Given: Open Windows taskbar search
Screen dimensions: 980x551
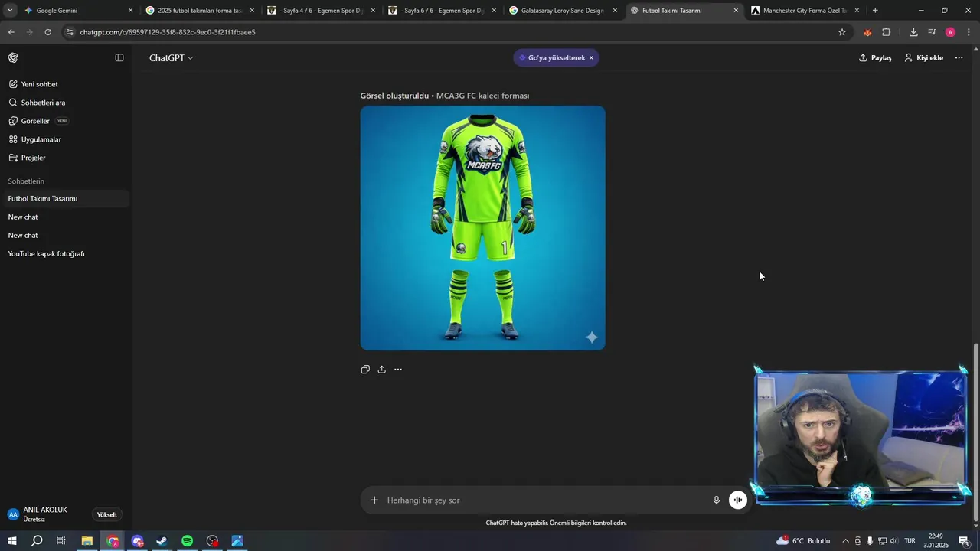Looking at the screenshot, I should 37,541.
